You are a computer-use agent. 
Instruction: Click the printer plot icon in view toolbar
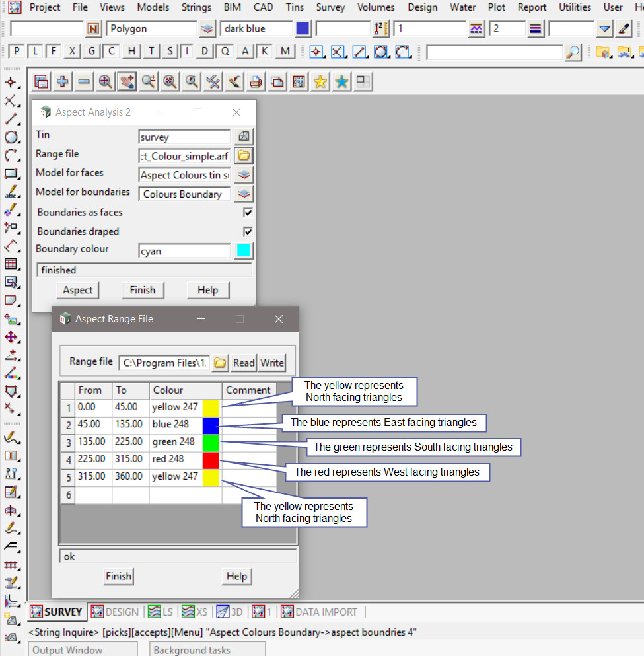(256, 81)
